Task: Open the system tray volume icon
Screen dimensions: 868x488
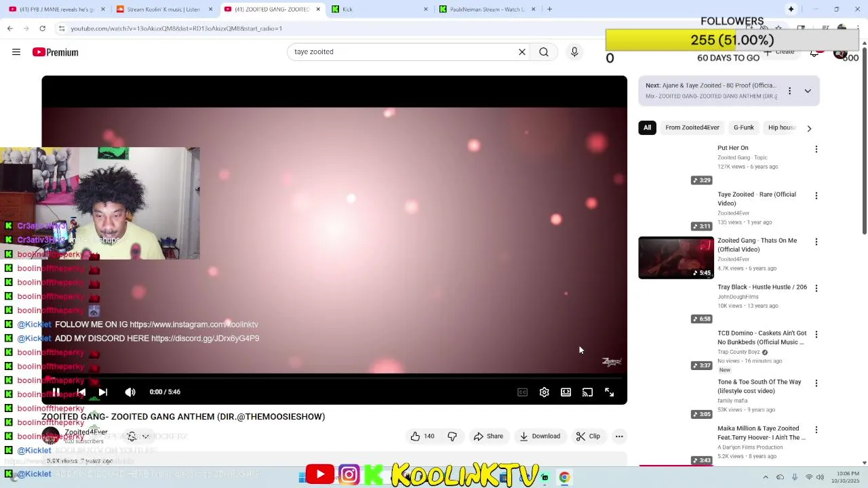Action: 821,477
